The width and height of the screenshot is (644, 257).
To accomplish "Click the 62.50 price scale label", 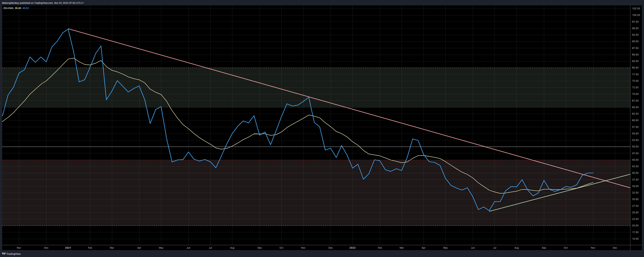I will tap(635, 114).
